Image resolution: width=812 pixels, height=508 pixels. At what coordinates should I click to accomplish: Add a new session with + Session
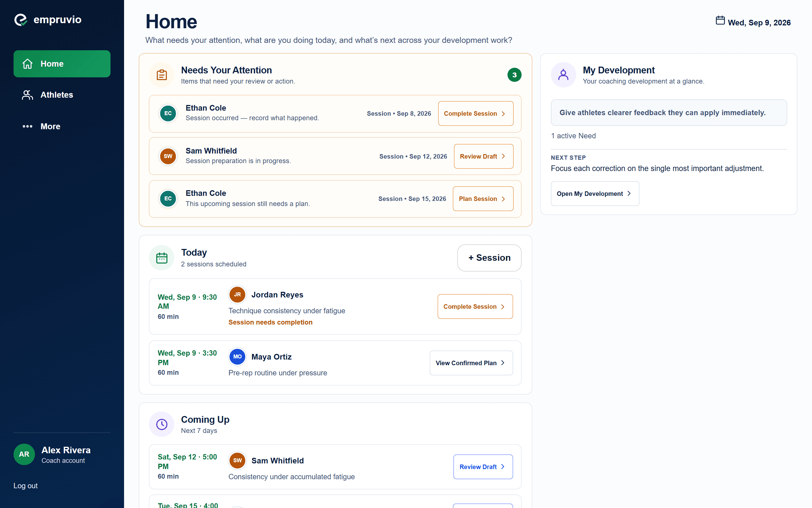[489, 258]
